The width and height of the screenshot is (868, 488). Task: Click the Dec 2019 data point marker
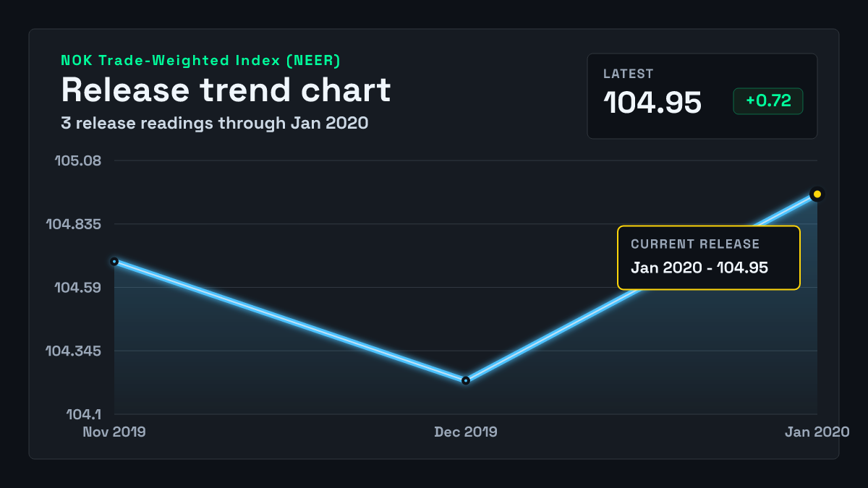[x=466, y=380]
